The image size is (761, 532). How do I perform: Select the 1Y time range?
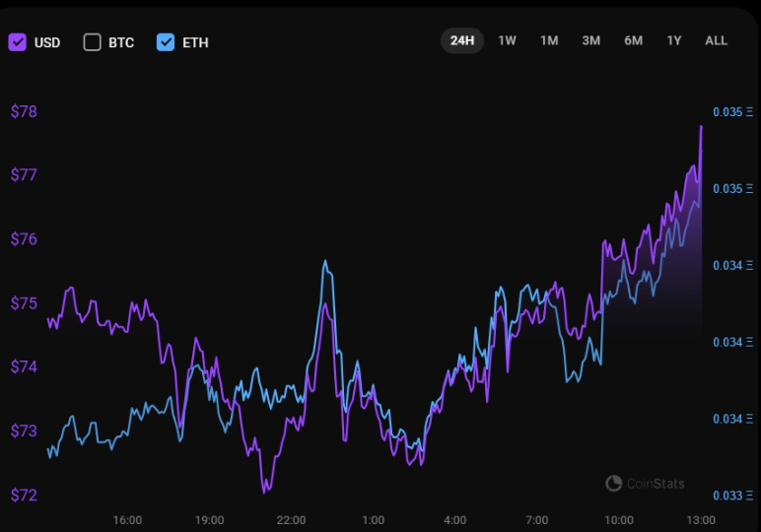674,40
